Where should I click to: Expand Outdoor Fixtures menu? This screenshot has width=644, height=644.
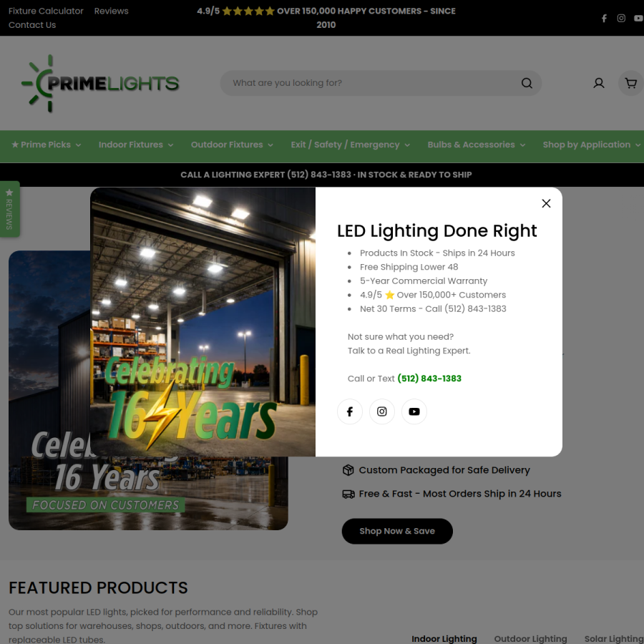point(232,145)
